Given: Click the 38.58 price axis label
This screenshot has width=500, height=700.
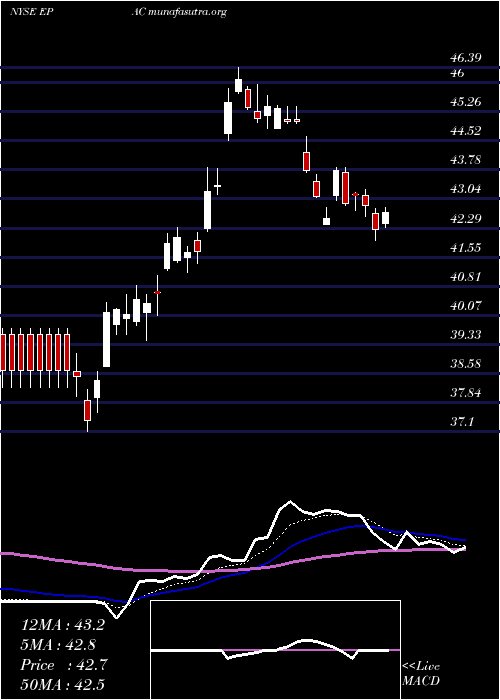Looking at the screenshot, I should [466, 364].
